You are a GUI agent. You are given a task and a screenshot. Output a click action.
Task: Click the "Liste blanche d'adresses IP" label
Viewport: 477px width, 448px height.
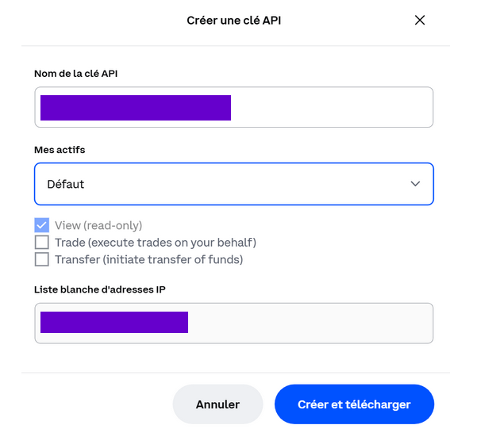pyautogui.click(x=100, y=289)
